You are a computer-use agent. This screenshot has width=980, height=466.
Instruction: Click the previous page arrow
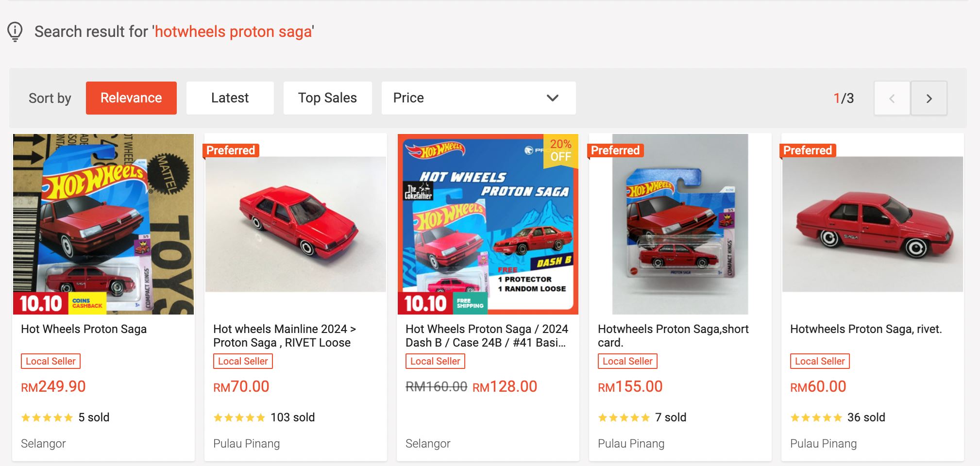point(892,98)
